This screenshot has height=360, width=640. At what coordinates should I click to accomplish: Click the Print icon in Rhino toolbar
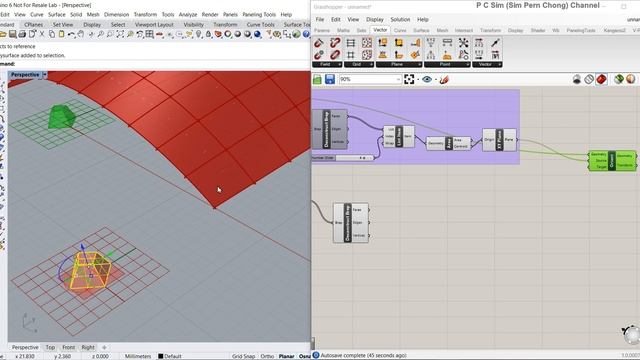click(22, 34)
